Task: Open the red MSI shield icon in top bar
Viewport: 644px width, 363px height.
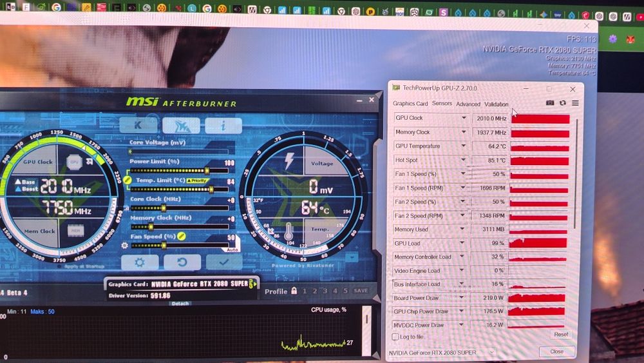Action: pyautogui.click(x=585, y=15)
